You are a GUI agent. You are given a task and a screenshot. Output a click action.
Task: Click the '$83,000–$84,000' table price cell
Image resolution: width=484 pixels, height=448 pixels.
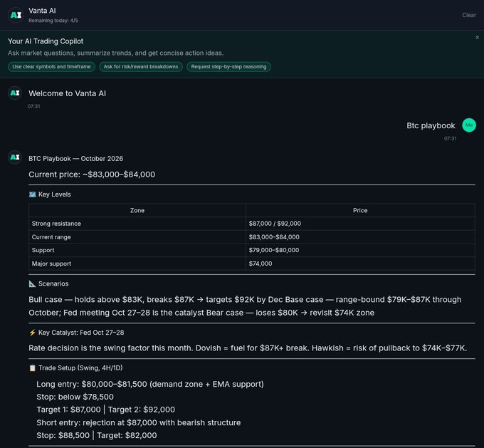[x=360, y=237]
